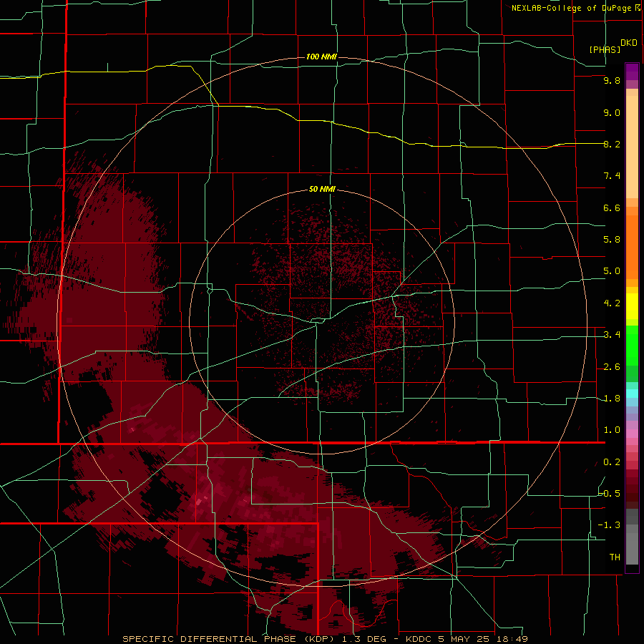Pick the bright green segment of the color bar
The image size is (644, 644).
pos(632,346)
